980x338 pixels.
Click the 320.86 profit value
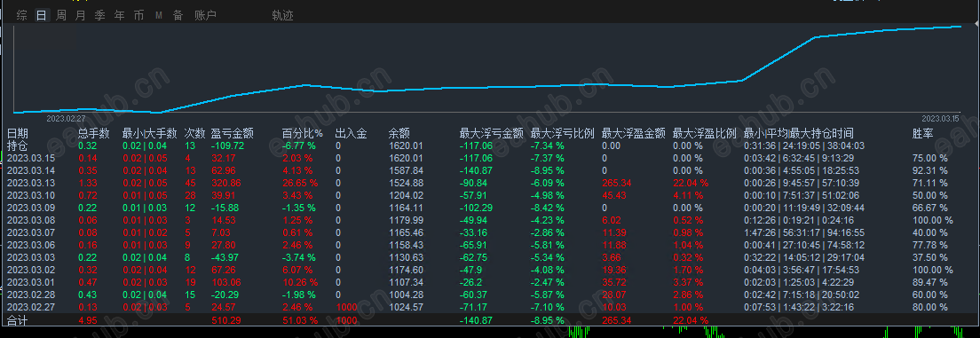[226, 183]
